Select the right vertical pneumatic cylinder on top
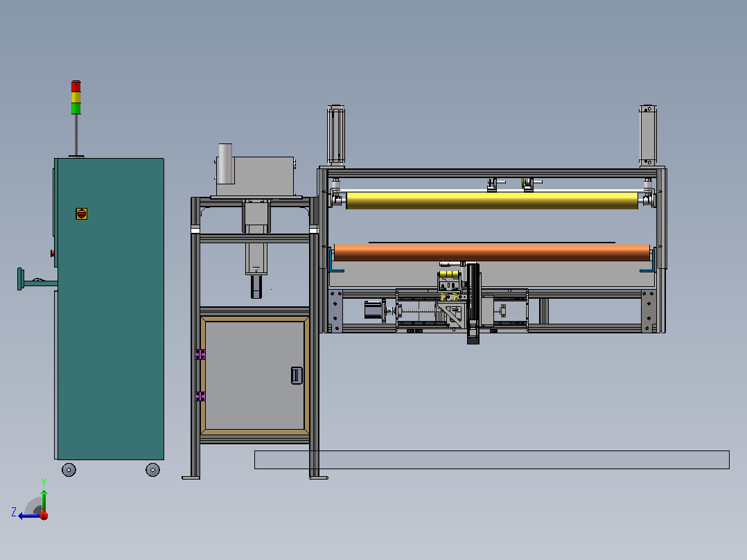The image size is (747, 560). (648, 135)
